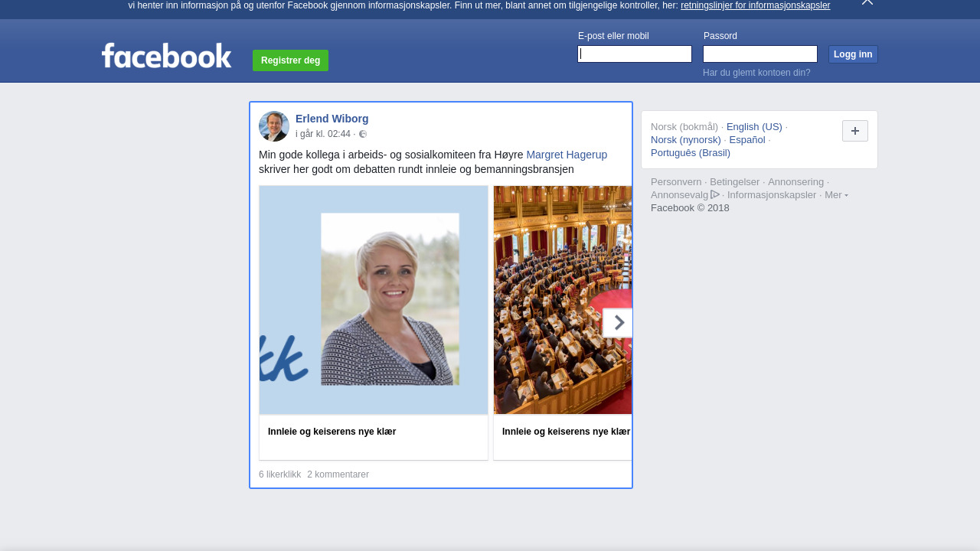Viewport: 980px width, 551px height.
Task: Close the cookie information banner
Action: [867, 2]
